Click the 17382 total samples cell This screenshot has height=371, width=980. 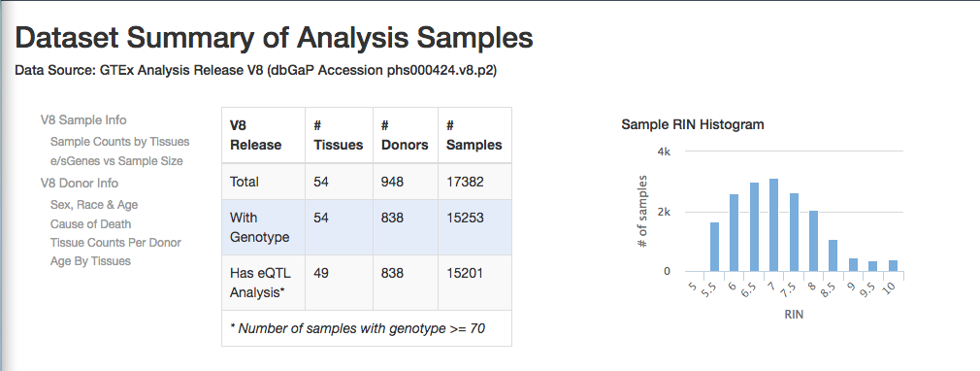[x=474, y=182]
